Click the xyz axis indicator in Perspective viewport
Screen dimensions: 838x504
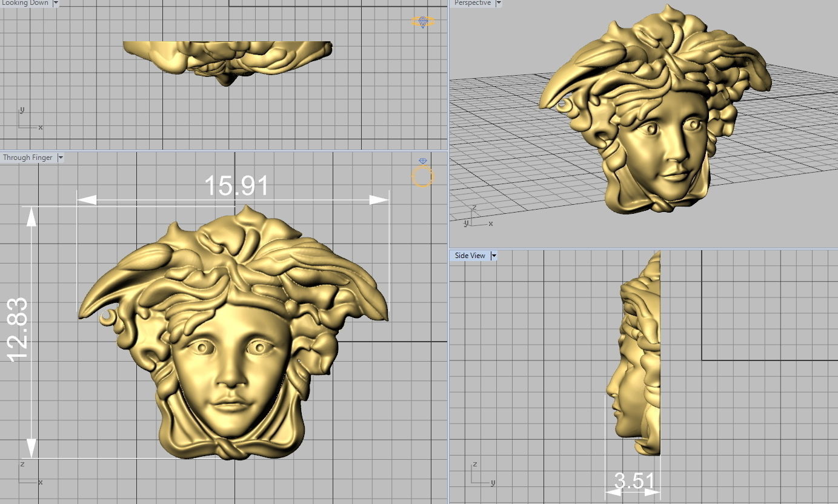(x=478, y=216)
